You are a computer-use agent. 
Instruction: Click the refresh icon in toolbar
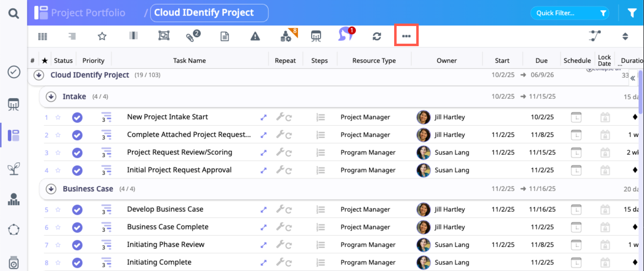point(376,36)
